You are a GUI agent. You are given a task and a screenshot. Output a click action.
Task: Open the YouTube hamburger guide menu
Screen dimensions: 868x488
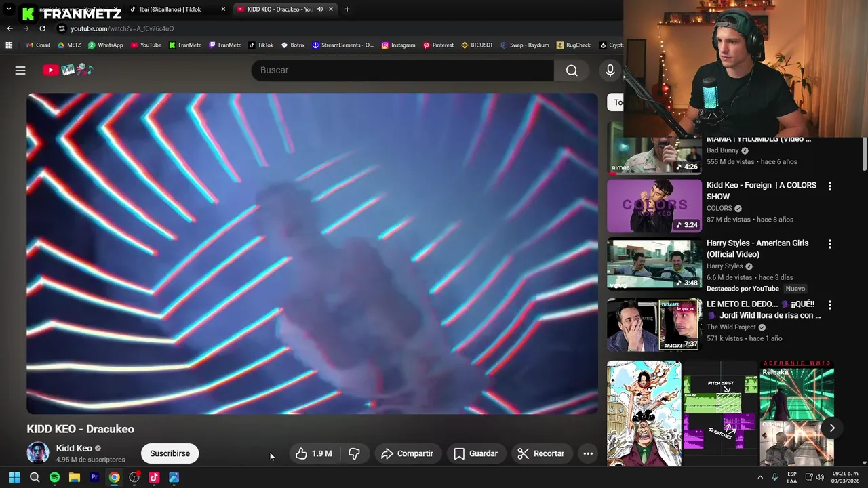tap(20, 70)
